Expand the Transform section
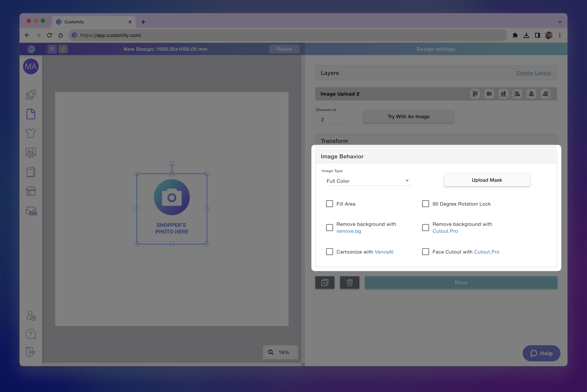 [436, 141]
